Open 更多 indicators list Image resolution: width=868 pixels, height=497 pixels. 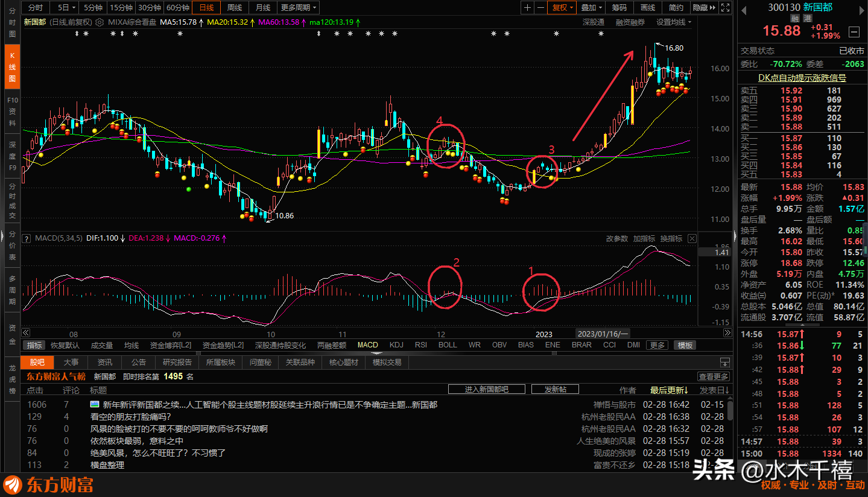[x=657, y=345]
